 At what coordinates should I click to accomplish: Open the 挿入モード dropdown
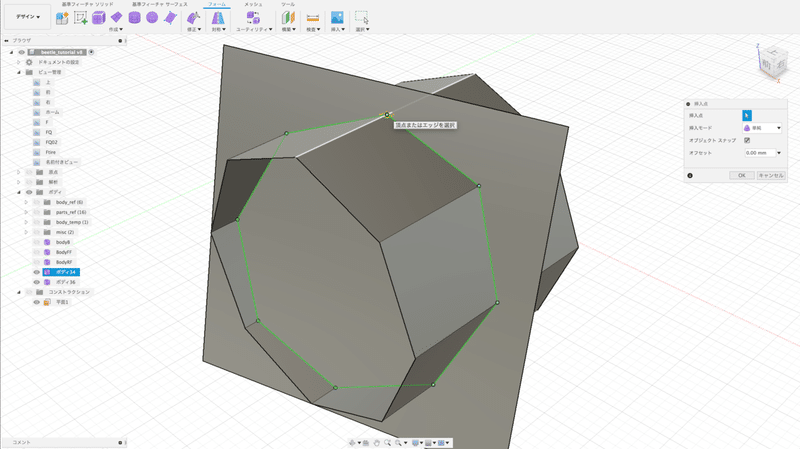pyautogui.click(x=762, y=128)
